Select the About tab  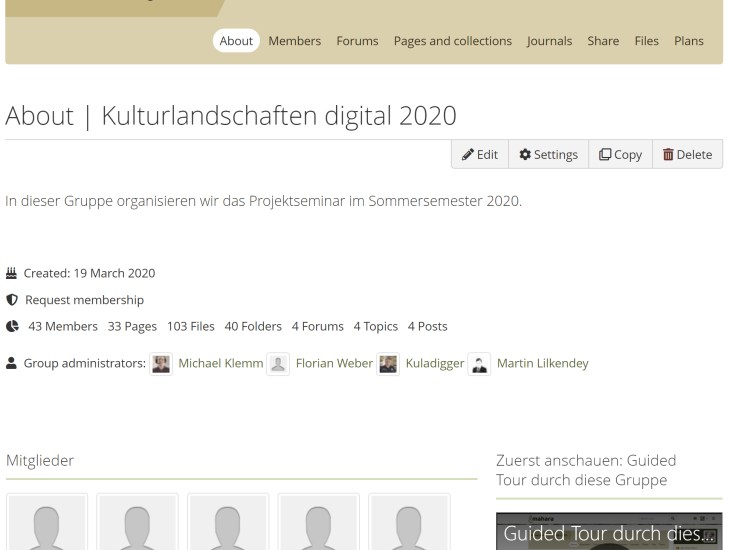(236, 41)
